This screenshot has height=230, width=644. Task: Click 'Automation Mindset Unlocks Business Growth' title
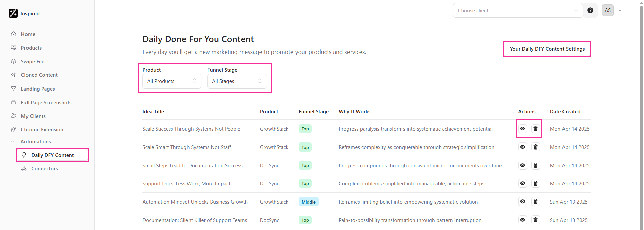click(x=195, y=202)
